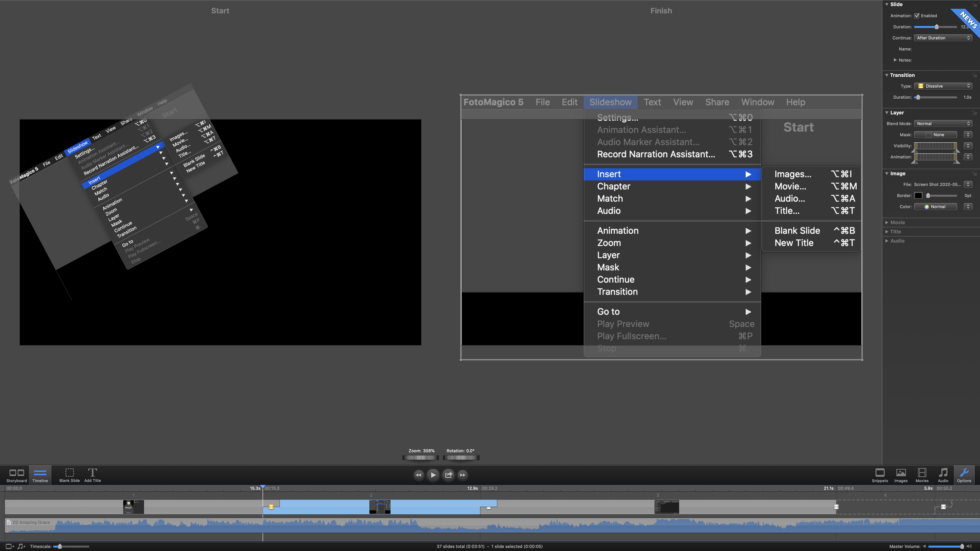Switch to Storyboard view
Viewport: 980px width, 551px height.
(x=16, y=474)
